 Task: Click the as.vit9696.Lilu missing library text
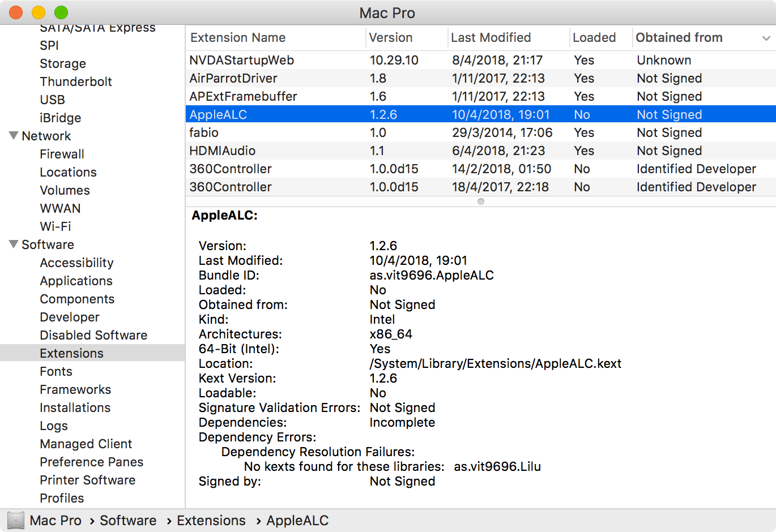coord(497,467)
